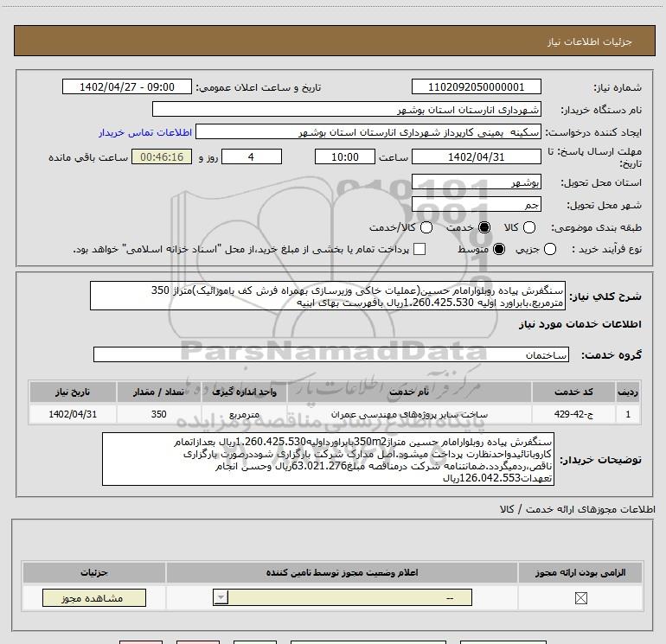Click the buyer name field شهرداری انارستان
This screenshot has width=666, height=644.
[x=347, y=109]
